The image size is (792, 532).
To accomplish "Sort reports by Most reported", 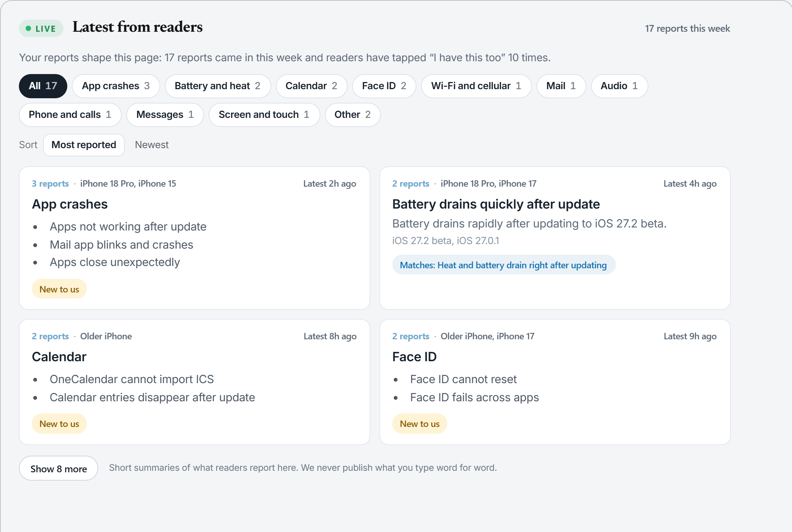I will click(84, 145).
